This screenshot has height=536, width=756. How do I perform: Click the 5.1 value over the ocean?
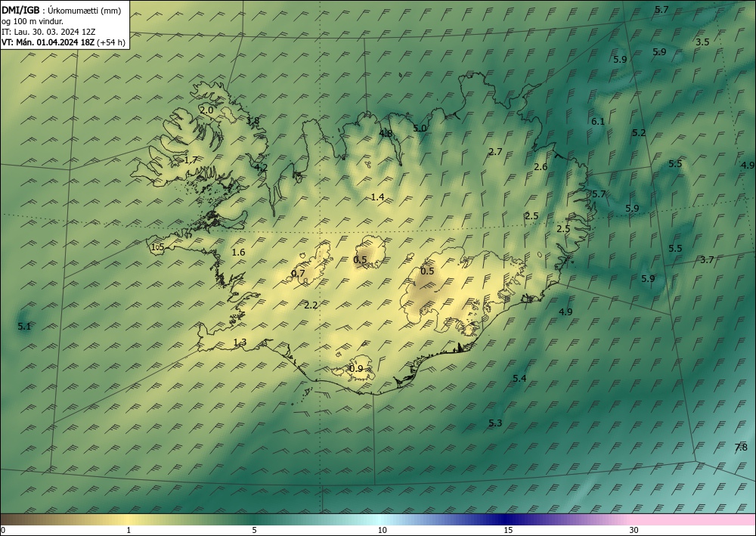click(x=24, y=327)
